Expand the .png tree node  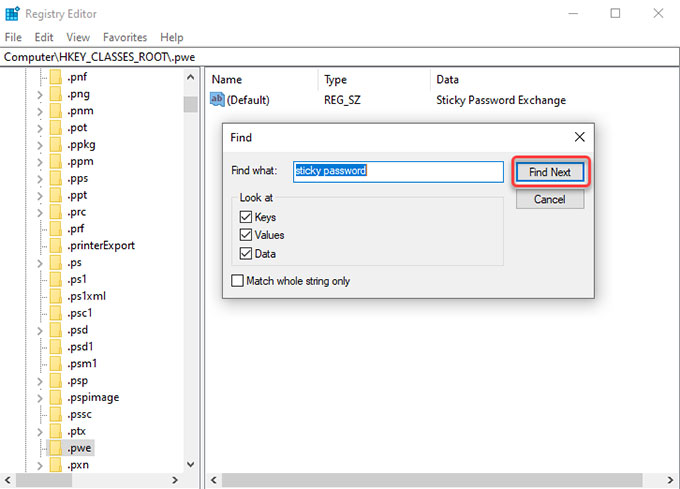pyautogui.click(x=40, y=95)
